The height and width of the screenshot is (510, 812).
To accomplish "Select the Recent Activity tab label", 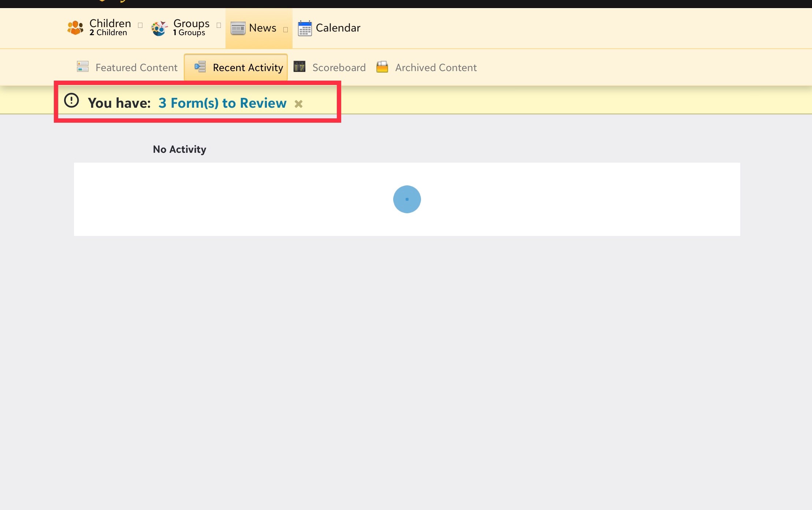I will click(x=248, y=68).
